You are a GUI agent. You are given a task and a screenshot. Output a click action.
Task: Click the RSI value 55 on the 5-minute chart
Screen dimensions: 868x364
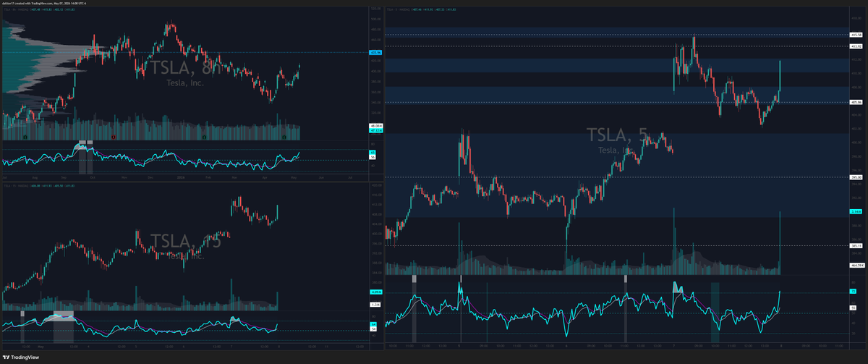(854, 308)
